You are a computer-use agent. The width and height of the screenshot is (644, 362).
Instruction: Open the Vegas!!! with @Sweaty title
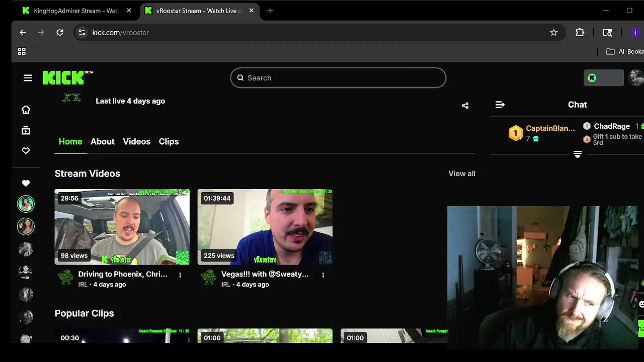point(265,274)
